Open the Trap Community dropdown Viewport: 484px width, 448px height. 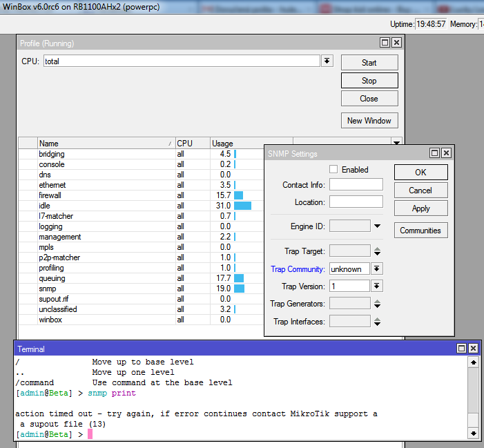pos(376,269)
